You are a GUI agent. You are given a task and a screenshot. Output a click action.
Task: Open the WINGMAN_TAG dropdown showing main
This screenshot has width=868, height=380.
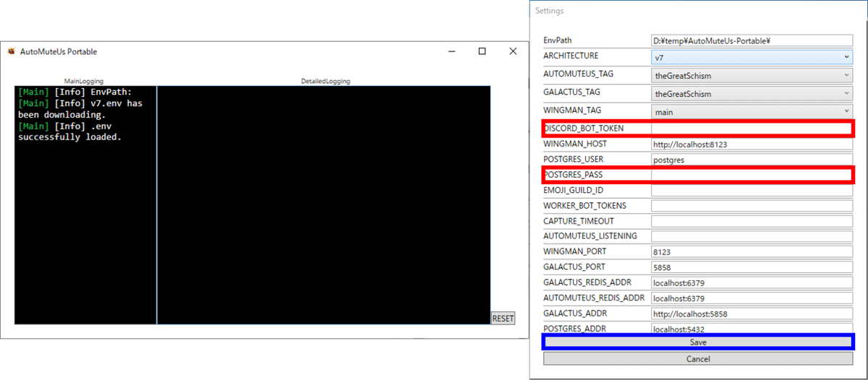[x=752, y=112]
